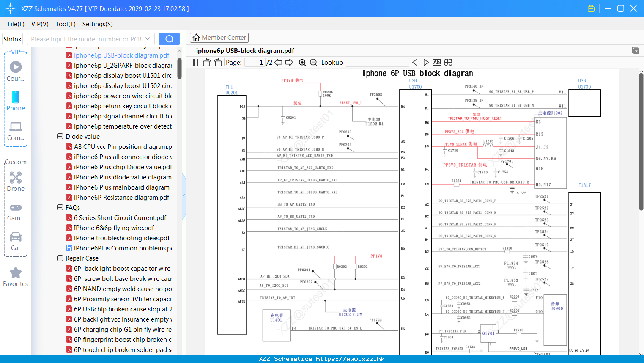
Task: Open the Drone category
Action: tap(16, 181)
